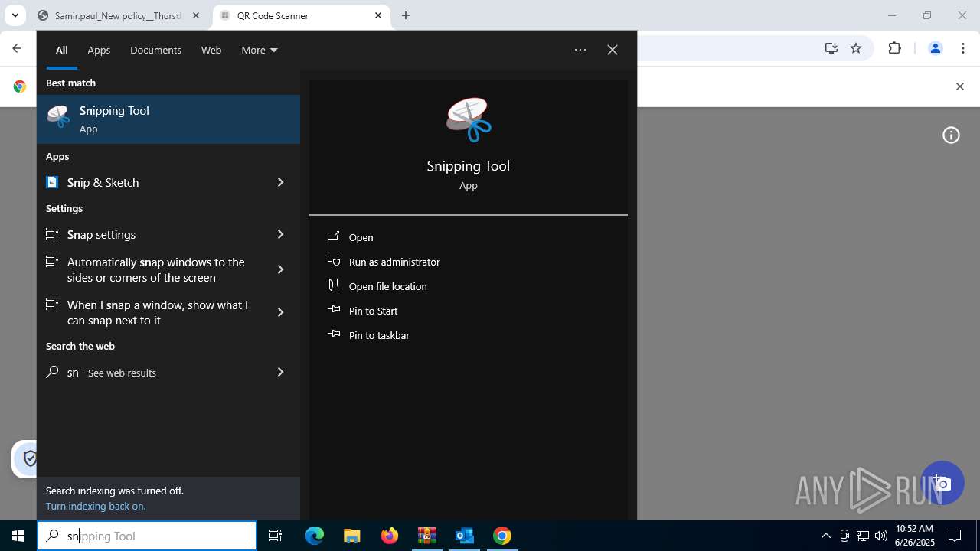Close the Windows search panel

[612, 50]
